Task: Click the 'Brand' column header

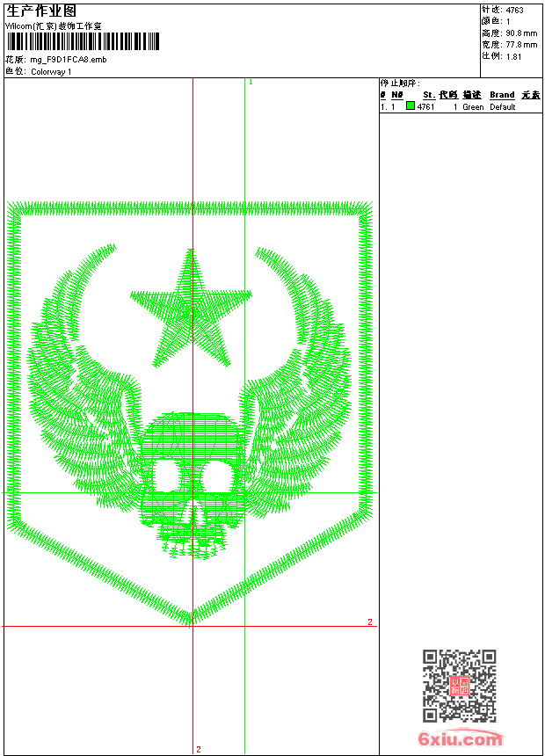Action: click(502, 95)
